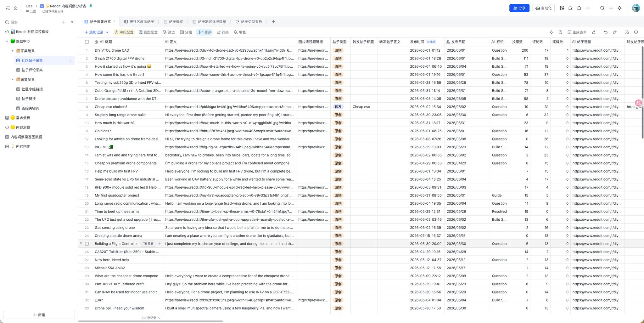644x323 pixels.
Task: Open the 1 排序 sort settings
Action: 204,32
